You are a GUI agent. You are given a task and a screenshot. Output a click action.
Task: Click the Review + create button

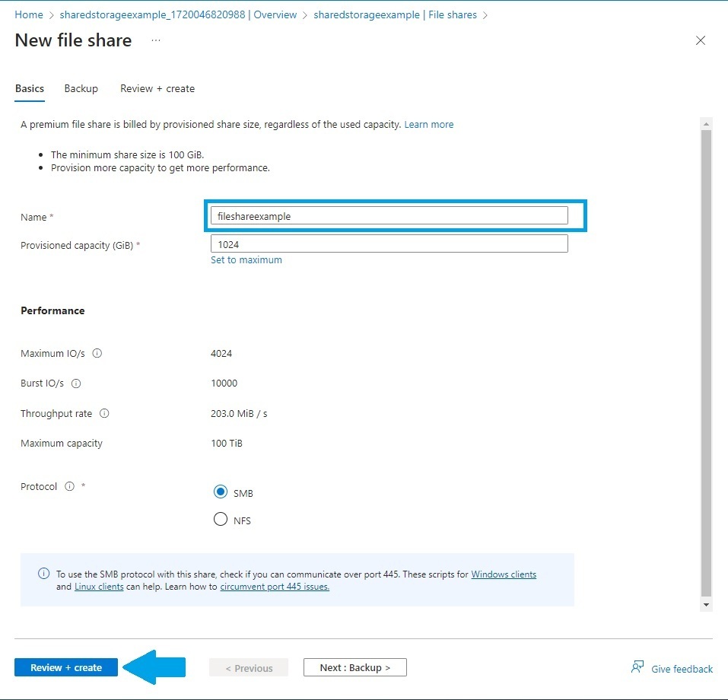[x=65, y=667]
